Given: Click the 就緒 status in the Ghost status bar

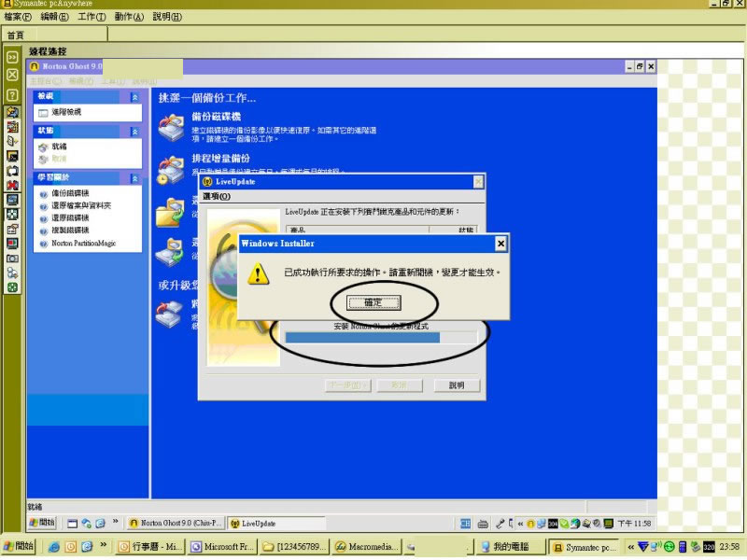Looking at the screenshot, I should point(35,507).
